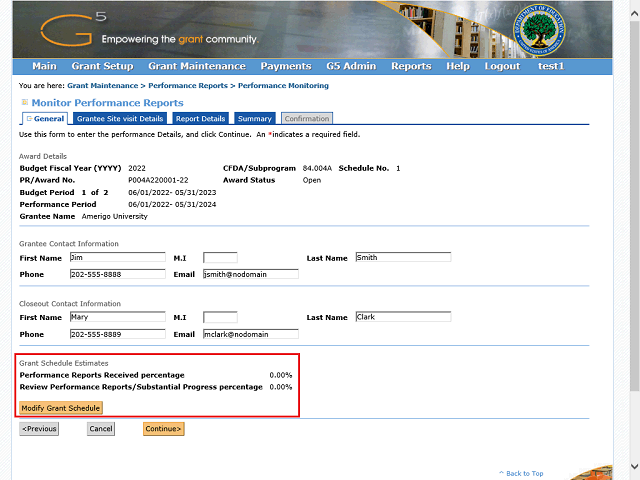Open the Help menu

click(x=458, y=66)
